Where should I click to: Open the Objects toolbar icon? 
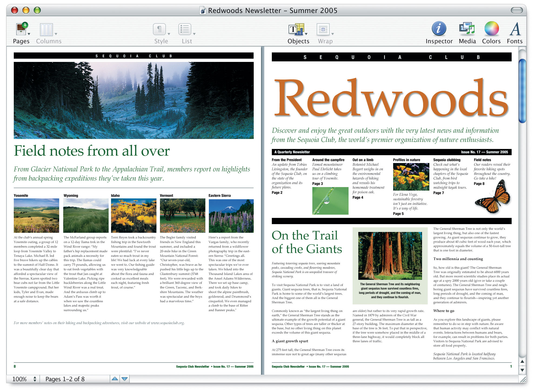[296, 29]
